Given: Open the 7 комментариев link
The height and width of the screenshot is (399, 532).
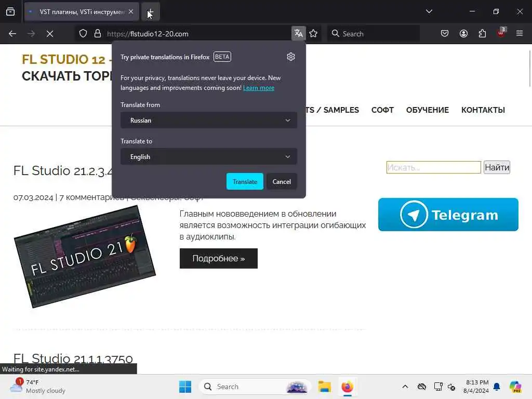Looking at the screenshot, I should (x=91, y=197).
